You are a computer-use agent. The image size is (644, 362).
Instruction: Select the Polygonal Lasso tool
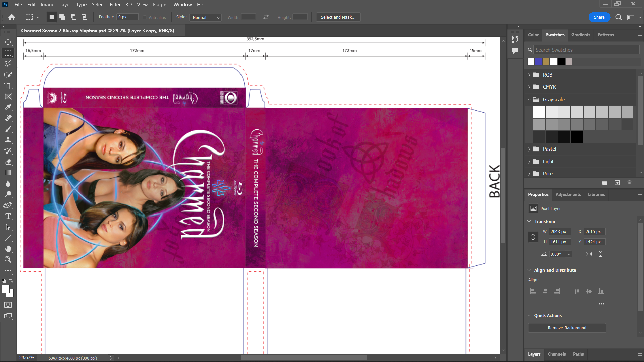pos(8,64)
